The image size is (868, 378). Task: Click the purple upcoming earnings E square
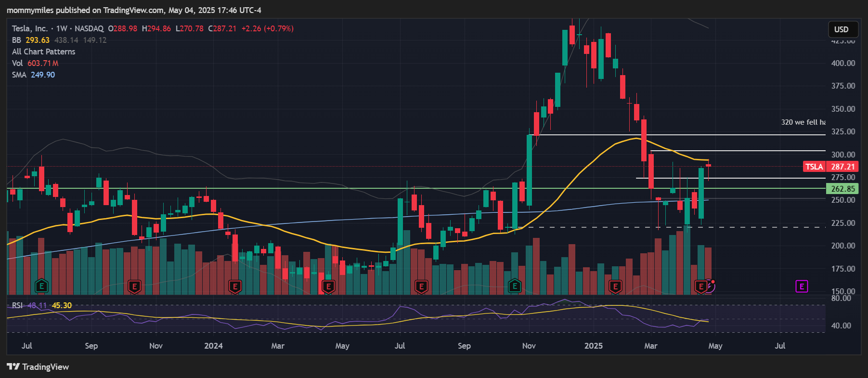pos(802,287)
